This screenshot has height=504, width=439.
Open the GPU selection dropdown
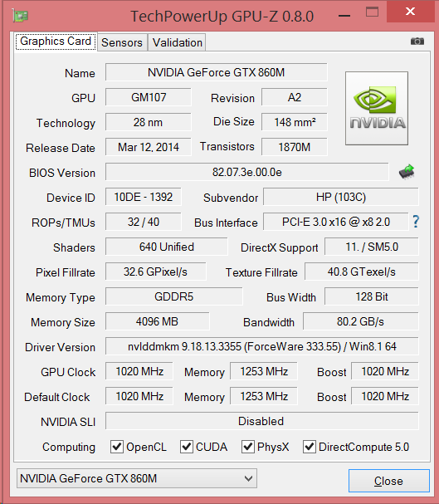(x=137, y=478)
